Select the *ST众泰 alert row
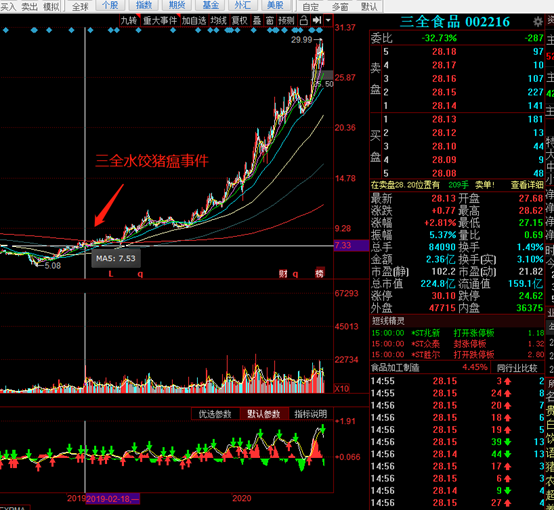Screen dimensions: 554x510 (x=458, y=344)
